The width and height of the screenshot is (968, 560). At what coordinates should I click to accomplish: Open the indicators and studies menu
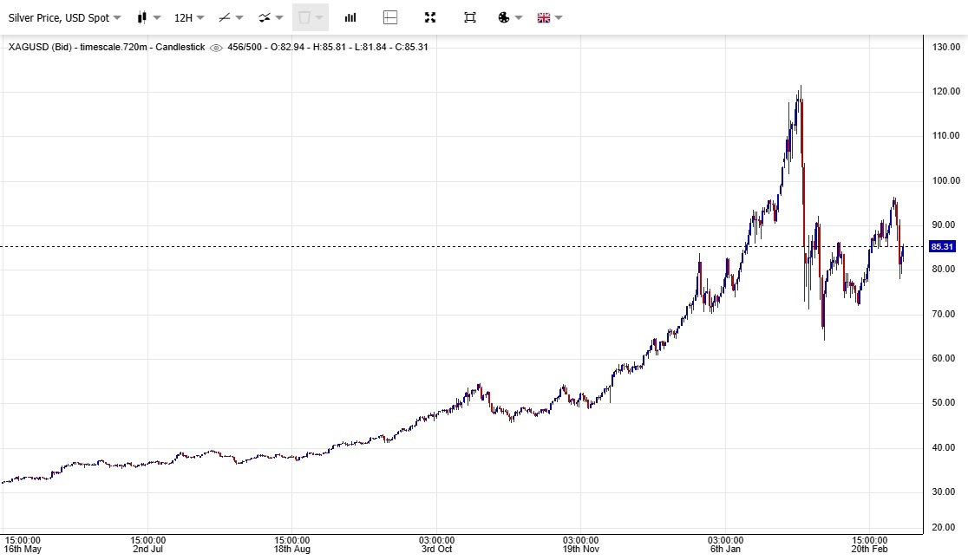tap(265, 18)
